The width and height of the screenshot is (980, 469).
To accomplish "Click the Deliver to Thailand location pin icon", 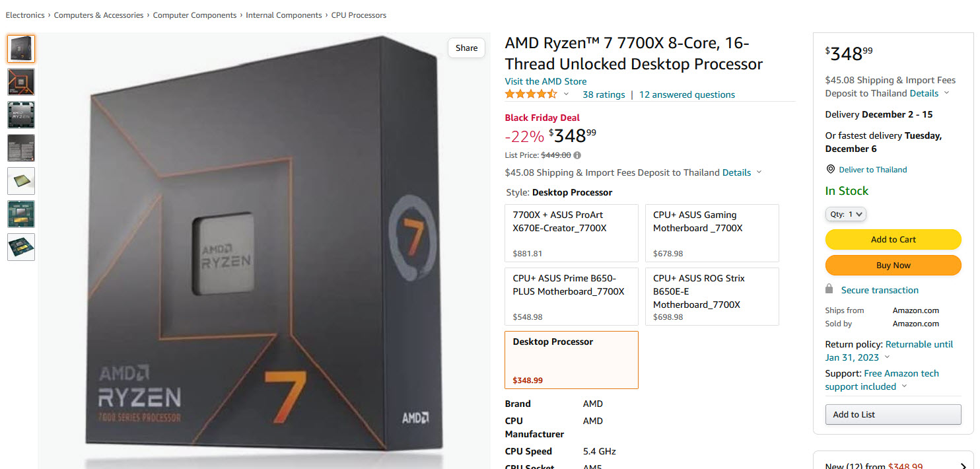I will tap(830, 169).
